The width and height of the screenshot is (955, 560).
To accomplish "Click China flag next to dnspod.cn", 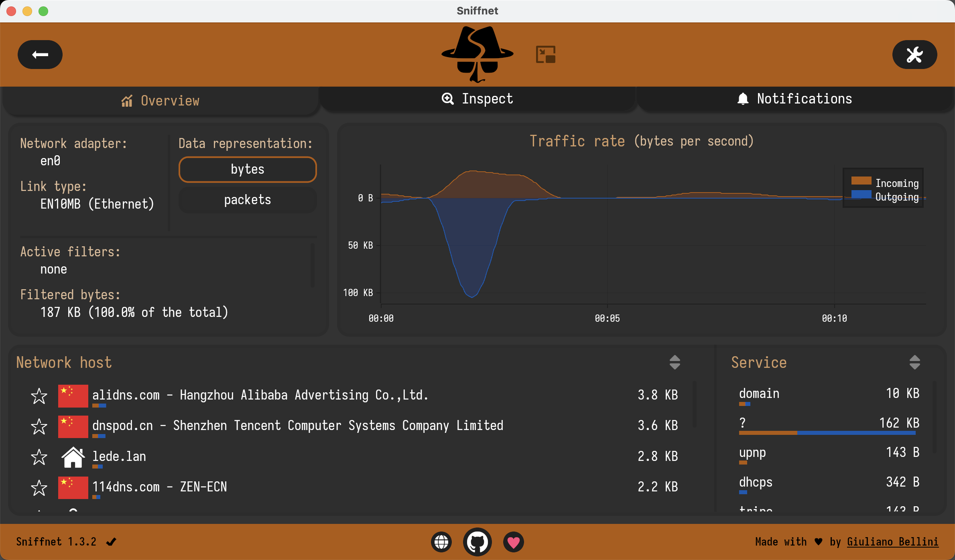I will (x=73, y=426).
